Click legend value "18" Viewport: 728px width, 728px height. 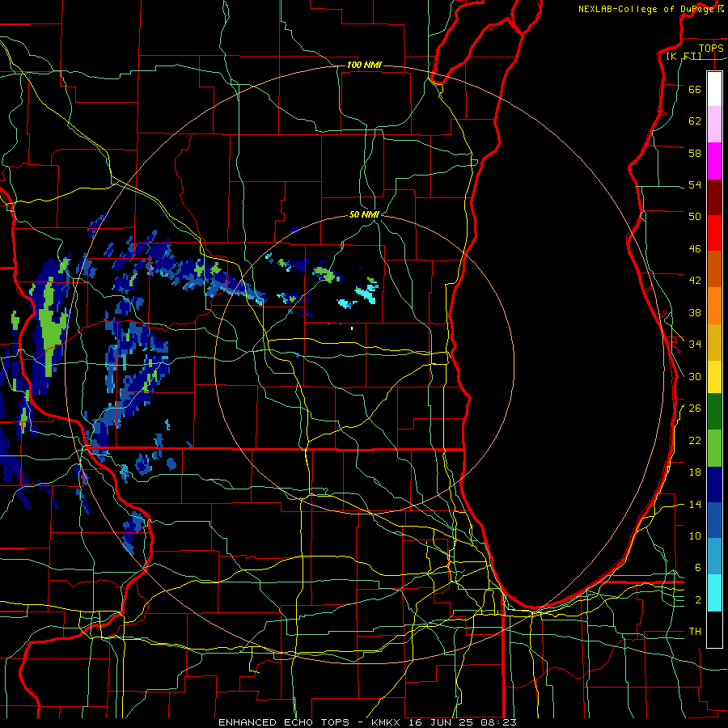click(x=695, y=472)
